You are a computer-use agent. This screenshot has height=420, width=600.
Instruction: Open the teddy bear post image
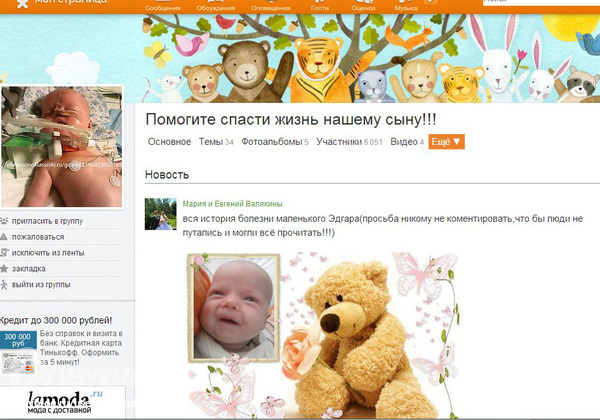coord(323,335)
